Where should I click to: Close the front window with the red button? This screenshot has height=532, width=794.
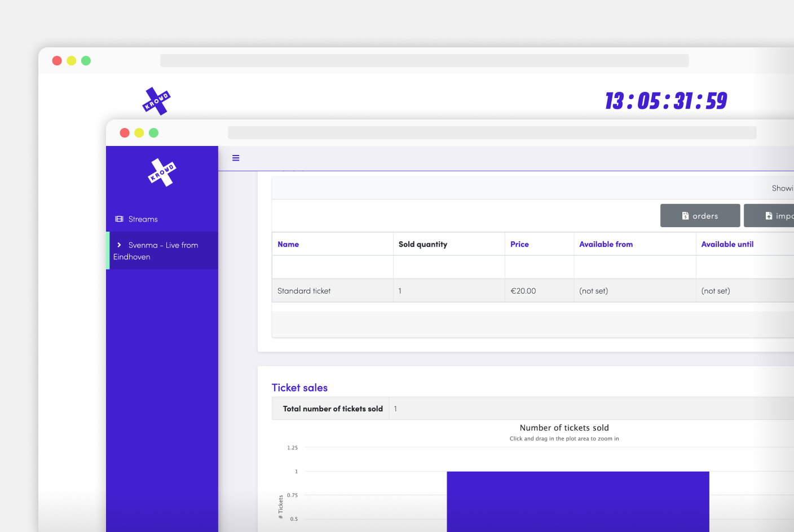click(125, 132)
